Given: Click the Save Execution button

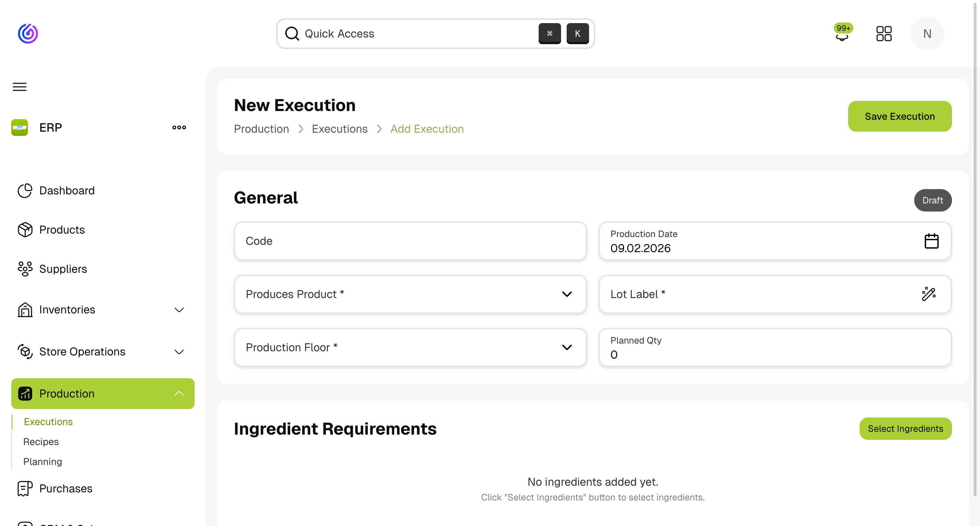Looking at the screenshot, I should [899, 116].
